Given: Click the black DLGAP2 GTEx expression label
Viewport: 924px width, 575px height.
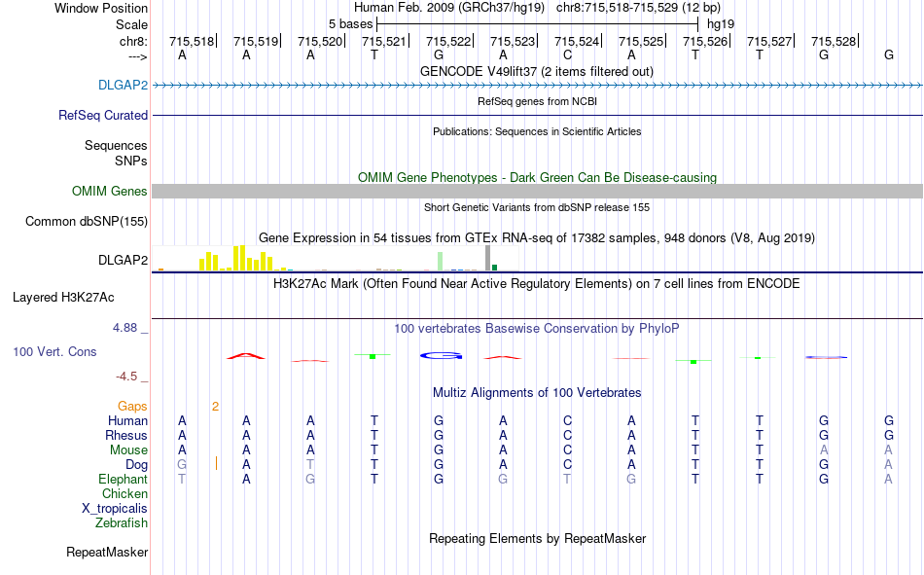Looking at the screenshot, I should point(124,260).
